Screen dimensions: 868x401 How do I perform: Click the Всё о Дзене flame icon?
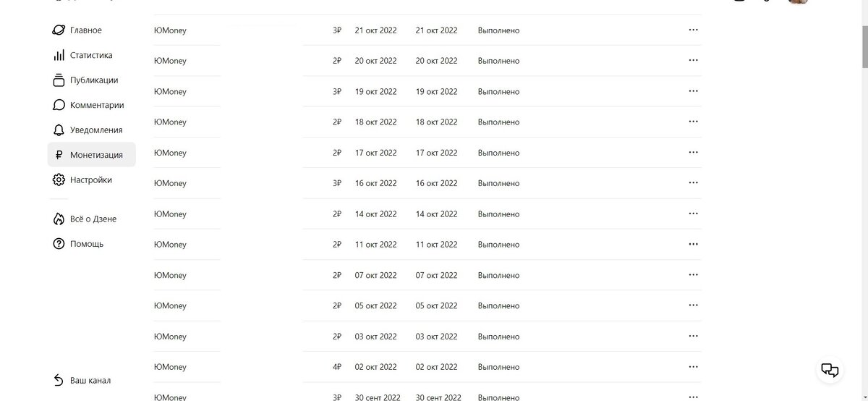(x=59, y=219)
